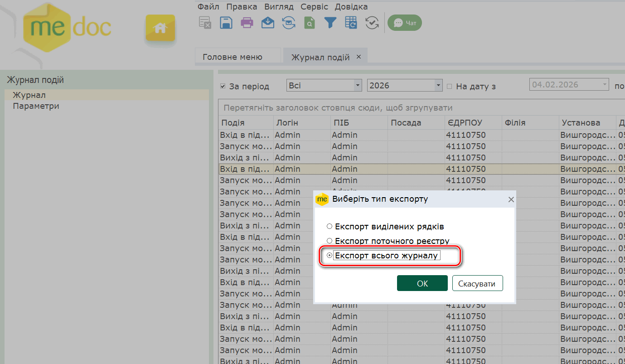The image size is (625, 364).
Task: Expand the 04.02.2026 date picker
Action: pyautogui.click(x=605, y=85)
